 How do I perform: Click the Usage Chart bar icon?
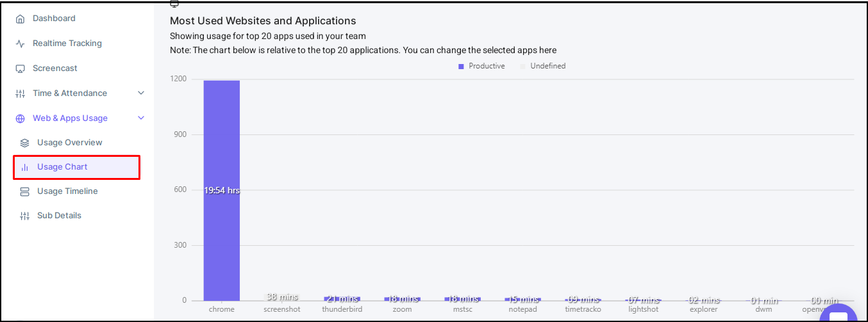24,167
